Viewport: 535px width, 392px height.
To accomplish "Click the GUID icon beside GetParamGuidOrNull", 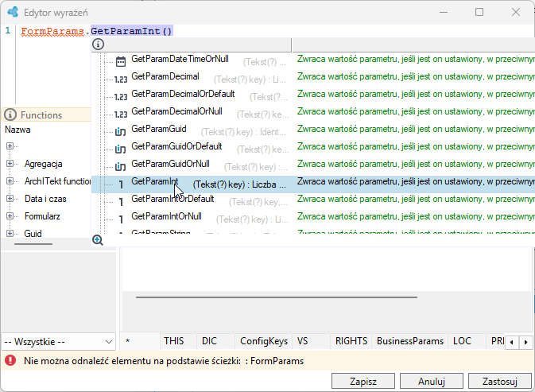I will click(121, 166).
